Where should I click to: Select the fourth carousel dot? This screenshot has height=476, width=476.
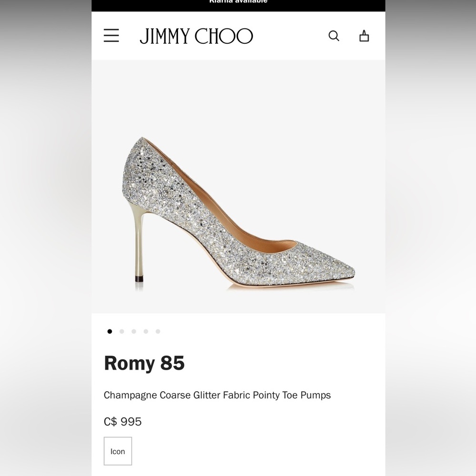tap(146, 331)
